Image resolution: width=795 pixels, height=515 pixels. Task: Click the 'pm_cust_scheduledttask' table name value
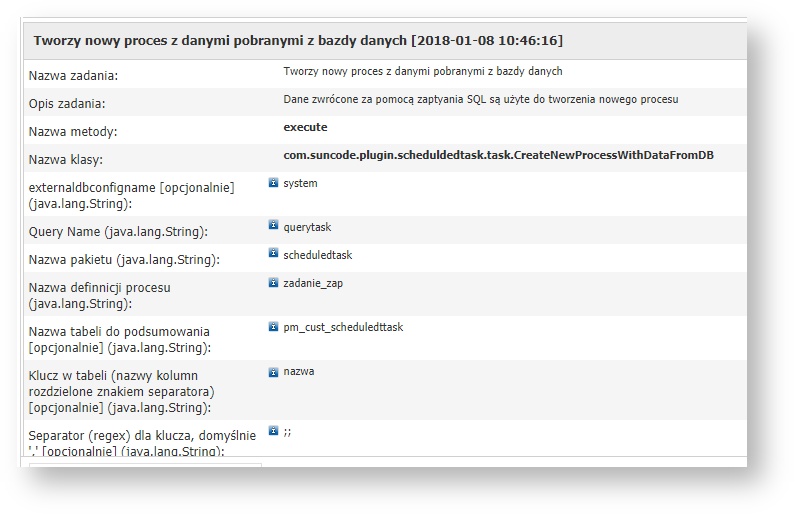(343, 328)
